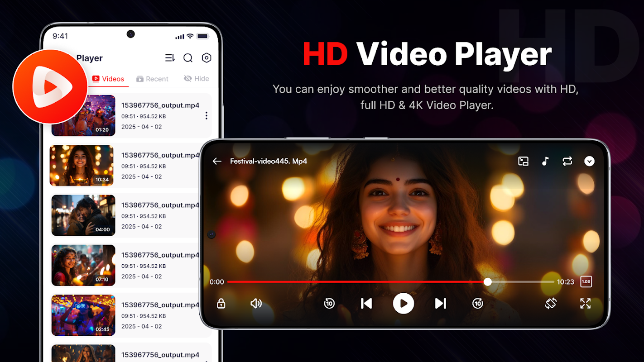This screenshot has height=362, width=644.
Task: Toggle the repeat loop icon
Action: pyautogui.click(x=567, y=161)
